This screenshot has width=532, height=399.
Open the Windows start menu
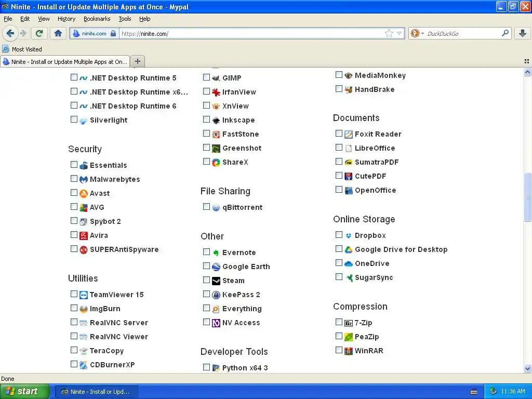click(24, 392)
